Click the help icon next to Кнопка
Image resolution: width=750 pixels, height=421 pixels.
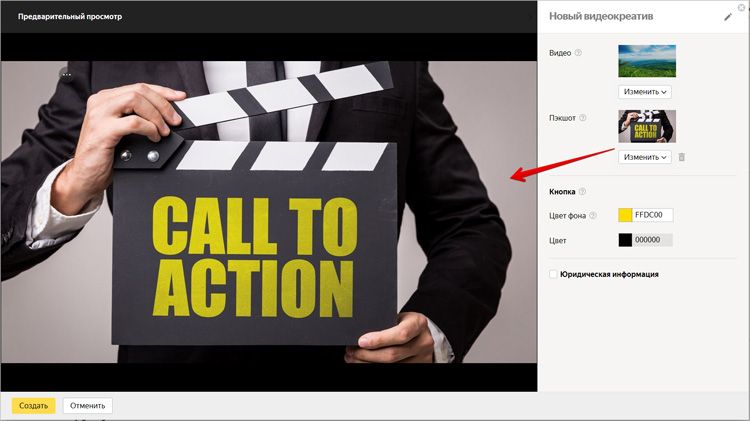point(582,192)
